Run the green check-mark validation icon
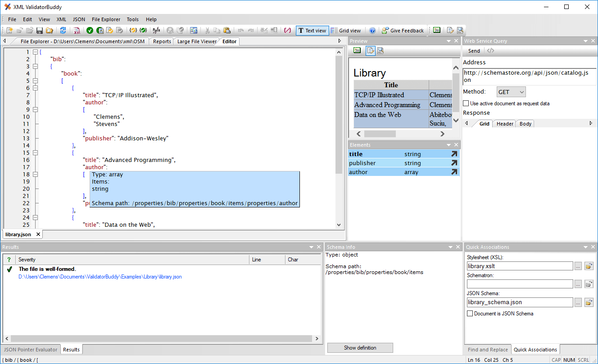The width and height of the screenshot is (598, 364). pyautogui.click(x=90, y=30)
